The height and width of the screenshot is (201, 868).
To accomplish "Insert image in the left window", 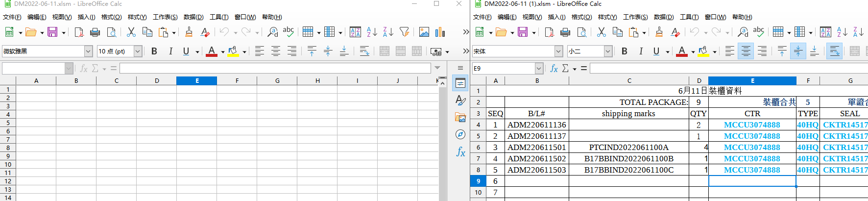I will coord(424,32).
